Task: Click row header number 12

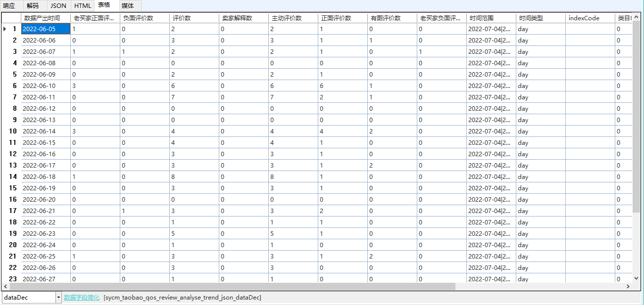Action: [11, 154]
